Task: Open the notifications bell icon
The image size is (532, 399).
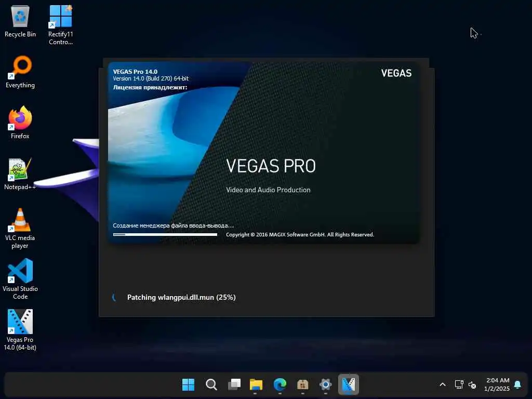Action: coord(517,384)
